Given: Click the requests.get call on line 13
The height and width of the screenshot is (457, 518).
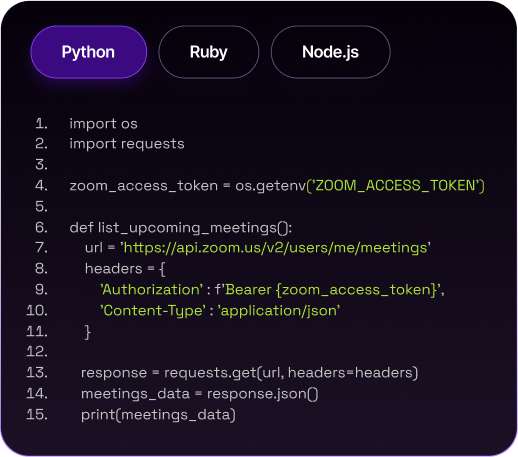Looking at the screenshot, I should 291,373.
